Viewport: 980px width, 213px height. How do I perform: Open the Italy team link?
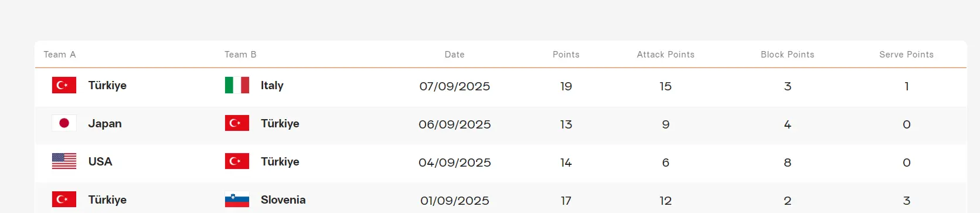(272, 86)
